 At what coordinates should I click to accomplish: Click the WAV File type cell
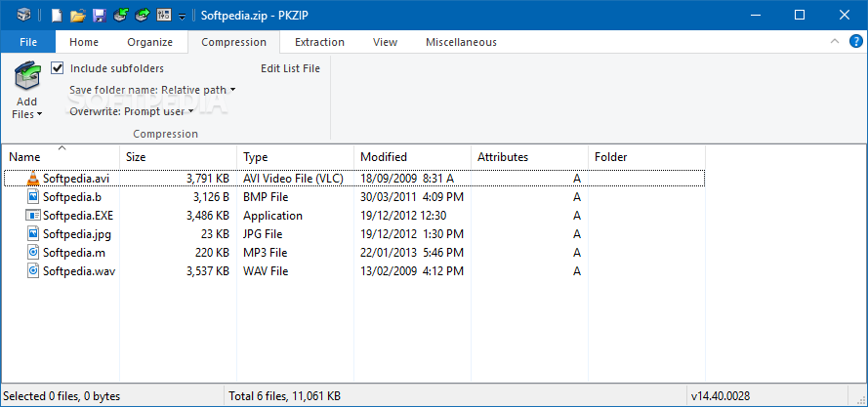(x=266, y=271)
